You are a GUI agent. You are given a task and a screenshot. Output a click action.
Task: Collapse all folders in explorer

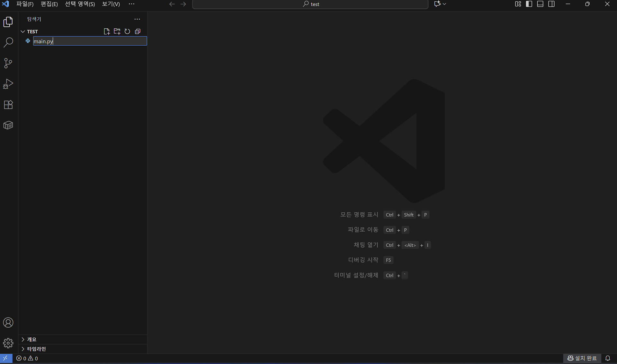(x=138, y=31)
